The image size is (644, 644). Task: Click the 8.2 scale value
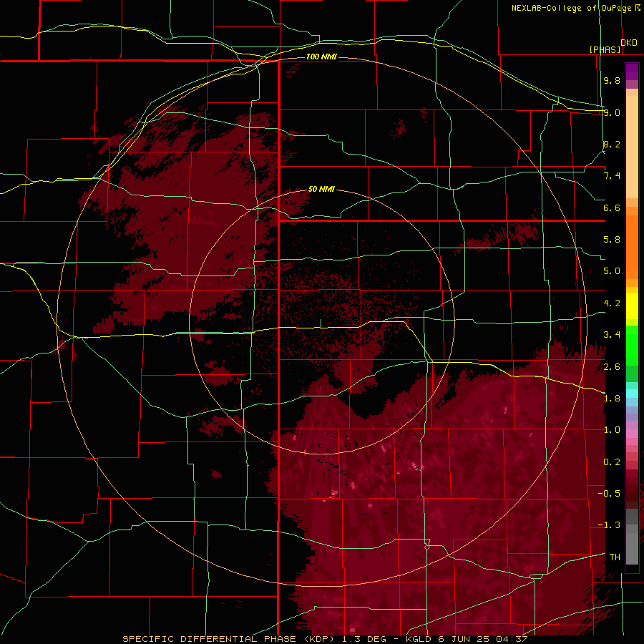coord(612,144)
